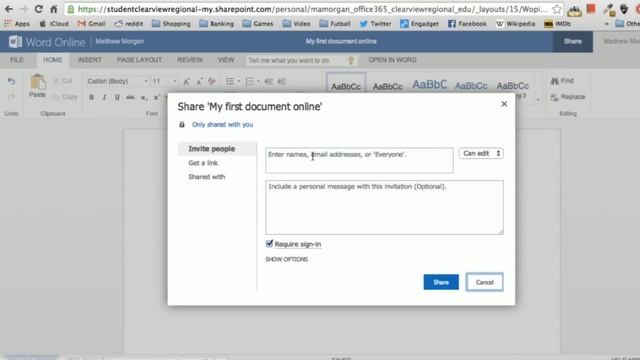
Task: Expand the Numbering dropdown arrow
Action: point(258,82)
